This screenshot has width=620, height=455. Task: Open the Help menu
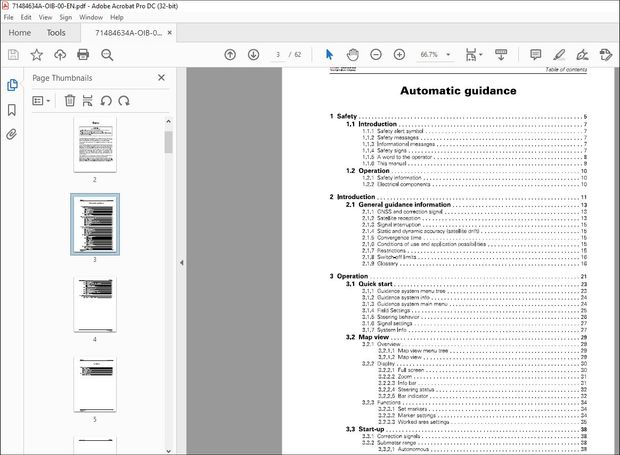pos(117,17)
